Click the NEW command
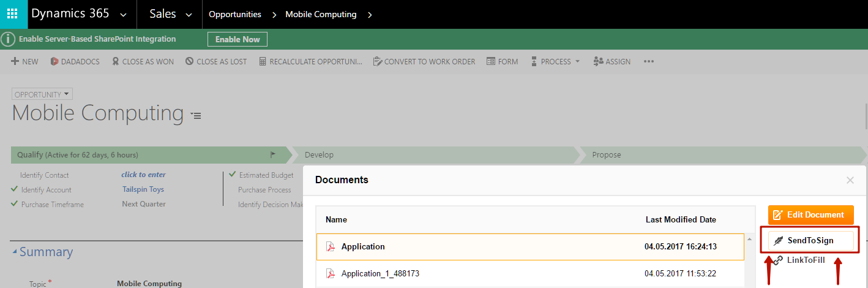 pos(25,61)
